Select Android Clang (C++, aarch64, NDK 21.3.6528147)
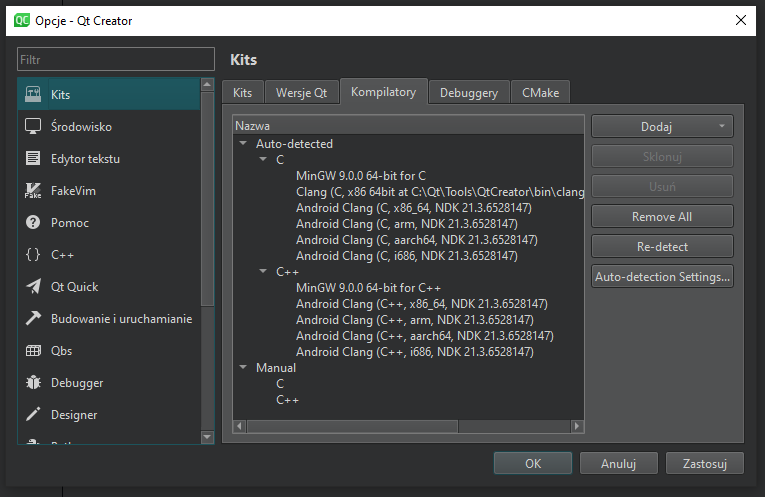 coord(424,336)
